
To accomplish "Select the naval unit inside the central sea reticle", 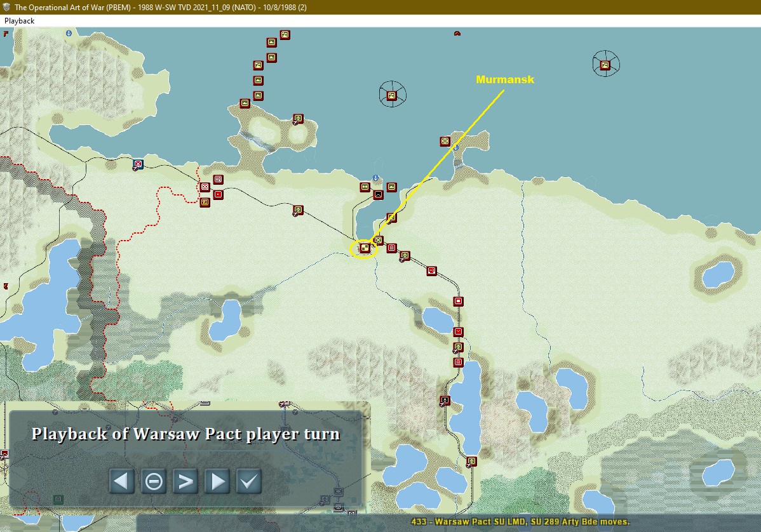I will [x=392, y=95].
